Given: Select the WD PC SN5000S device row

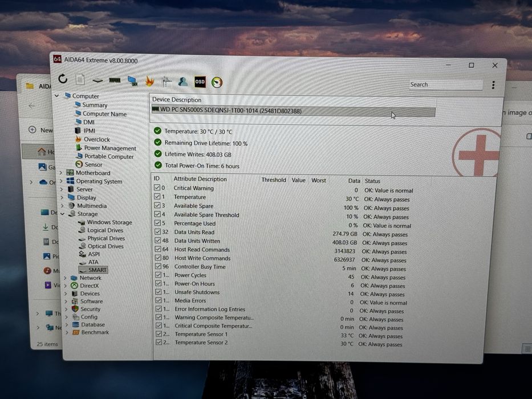Looking at the screenshot, I should [293, 111].
